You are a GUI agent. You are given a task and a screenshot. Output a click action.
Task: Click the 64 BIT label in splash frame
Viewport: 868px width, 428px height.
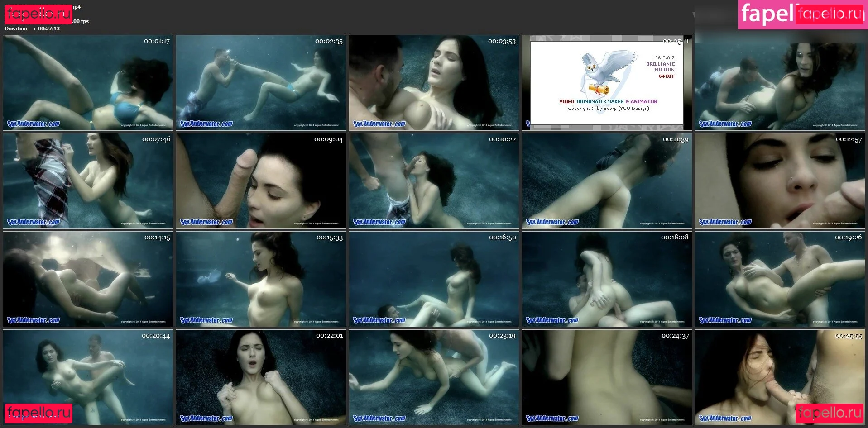click(666, 76)
